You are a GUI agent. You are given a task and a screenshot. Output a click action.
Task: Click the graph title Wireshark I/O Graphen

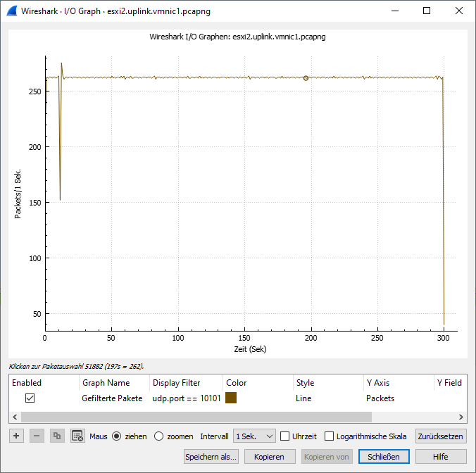237,37
